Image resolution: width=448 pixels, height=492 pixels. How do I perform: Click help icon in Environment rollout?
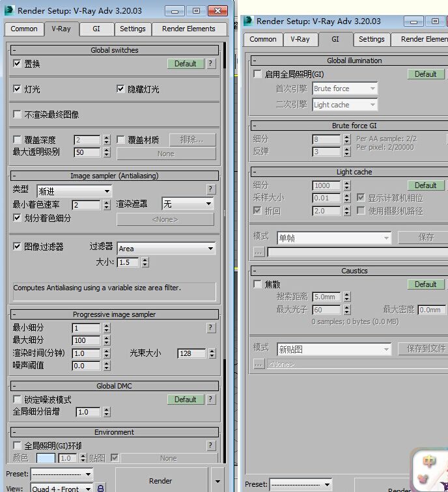(211, 445)
